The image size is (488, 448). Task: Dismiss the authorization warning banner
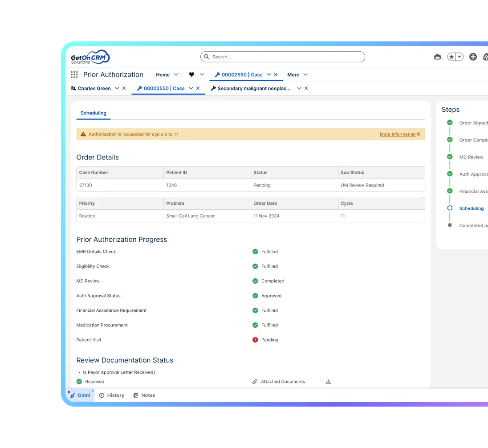(419, 134)
